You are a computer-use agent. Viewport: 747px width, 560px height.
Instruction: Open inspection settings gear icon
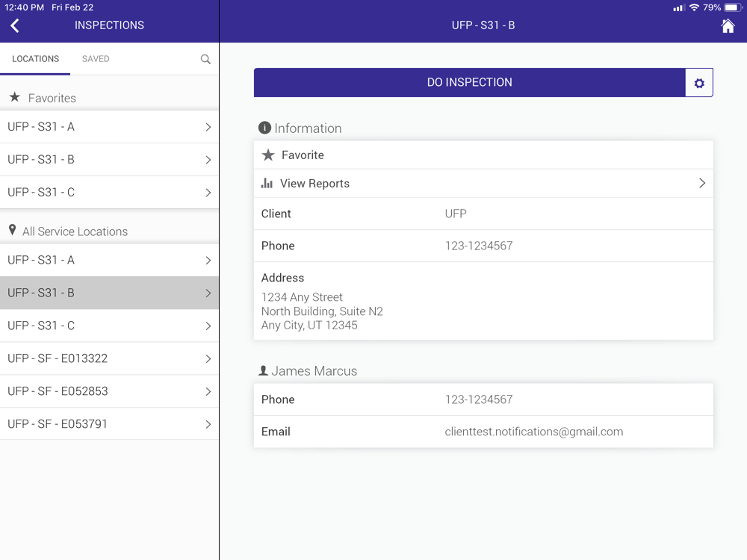click(699, 83)
